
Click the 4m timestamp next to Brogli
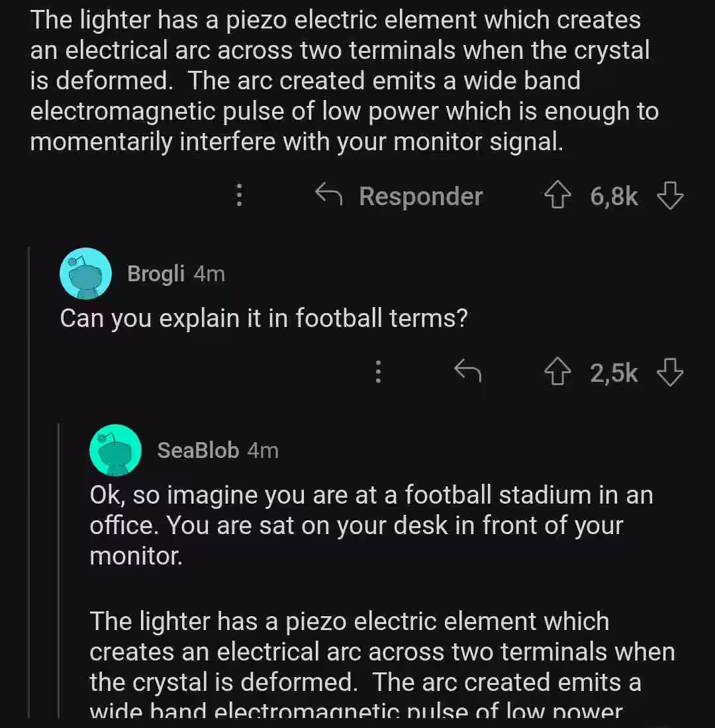pos(209,274)
